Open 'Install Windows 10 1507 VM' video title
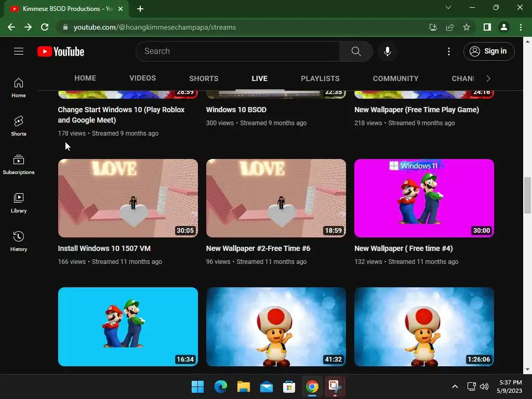The width and height of the screenshot is (532, 399). click(x=104, y=248)
